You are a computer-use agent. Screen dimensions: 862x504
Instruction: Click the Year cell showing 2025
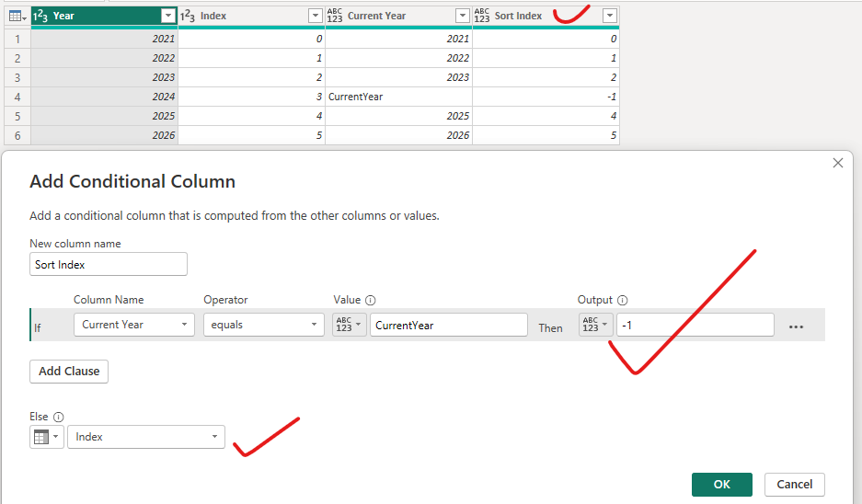[105, 116]
